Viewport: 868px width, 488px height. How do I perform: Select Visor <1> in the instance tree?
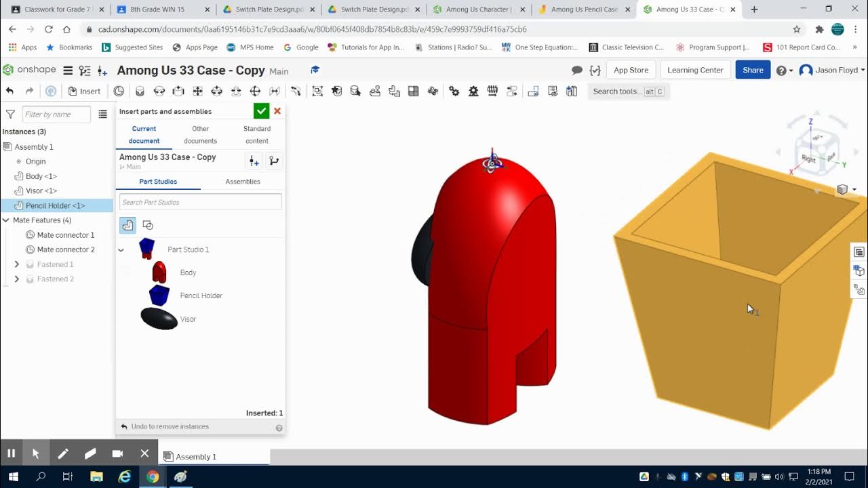coord(41,191)
